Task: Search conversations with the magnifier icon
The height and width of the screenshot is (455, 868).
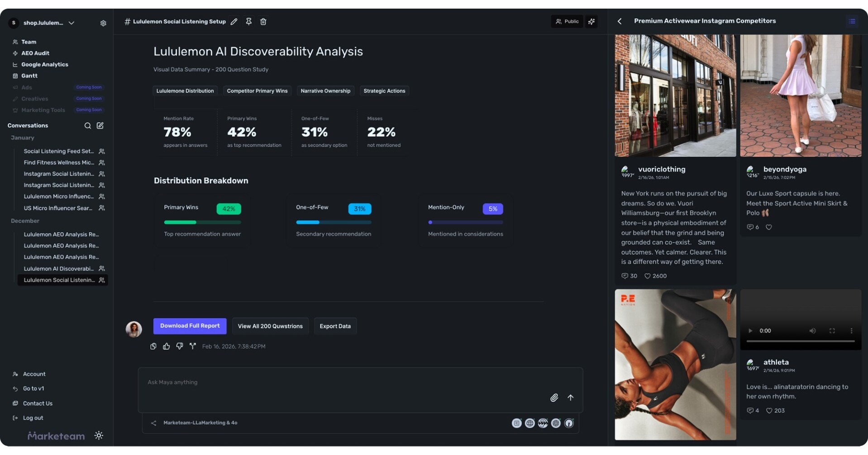Action: click(88, 125)
